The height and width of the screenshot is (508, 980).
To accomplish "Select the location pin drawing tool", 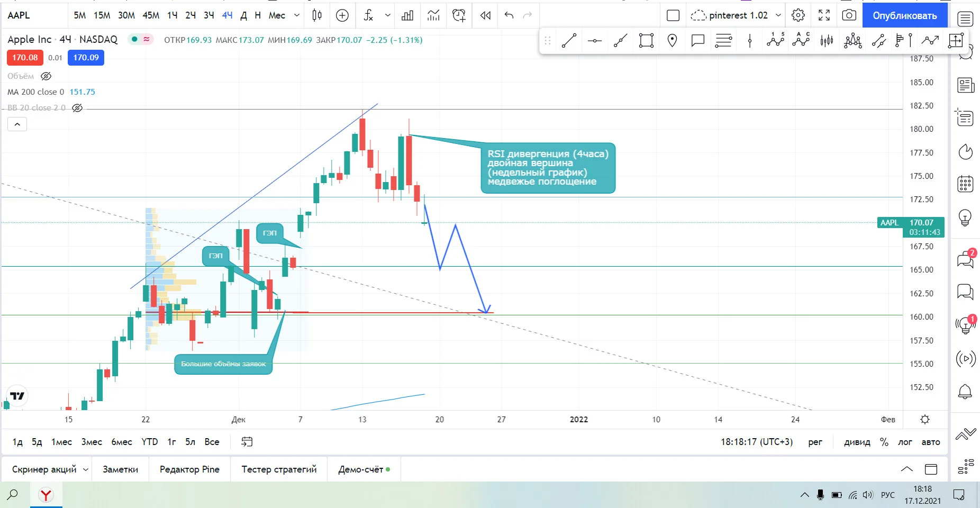I will [672, 41].
